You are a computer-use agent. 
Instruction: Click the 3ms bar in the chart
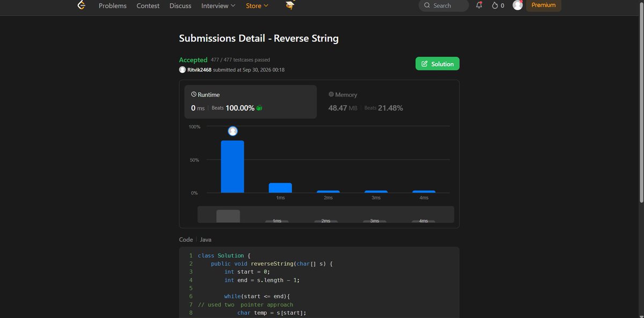click(376, 192)
